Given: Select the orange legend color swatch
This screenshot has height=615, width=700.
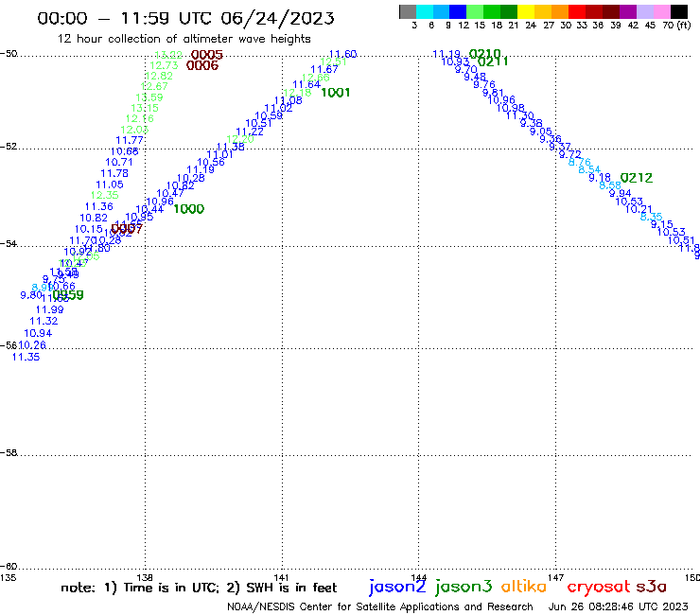Looking at the screenshot, I should pyautogui.click(x=560, y=11).
